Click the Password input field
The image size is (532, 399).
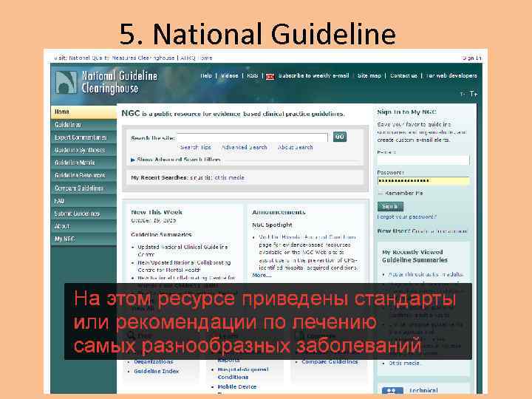[x=423, y=181]
